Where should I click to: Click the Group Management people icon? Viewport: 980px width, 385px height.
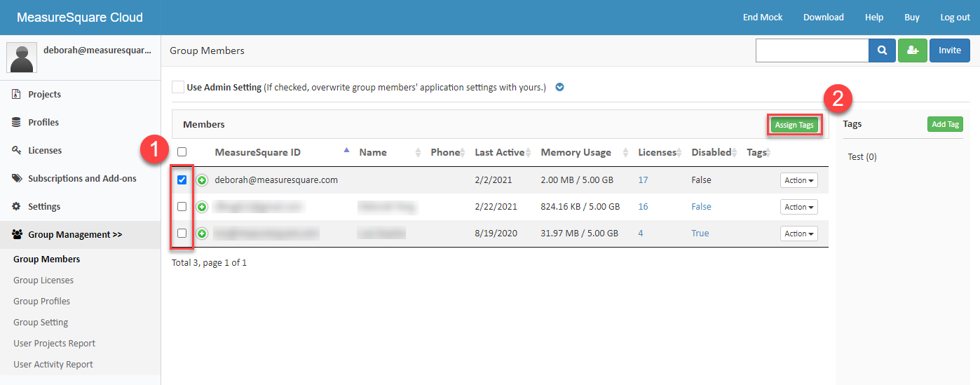tap(18, 234)
